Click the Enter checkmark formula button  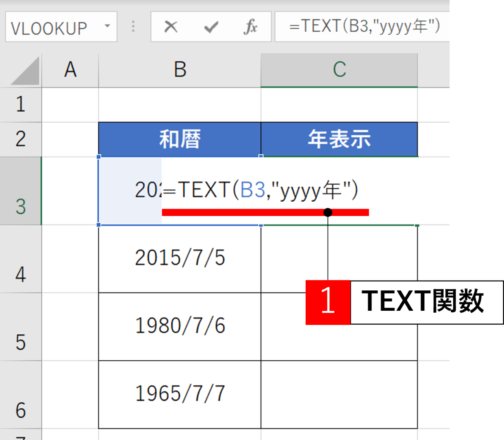tap(211, 27)
